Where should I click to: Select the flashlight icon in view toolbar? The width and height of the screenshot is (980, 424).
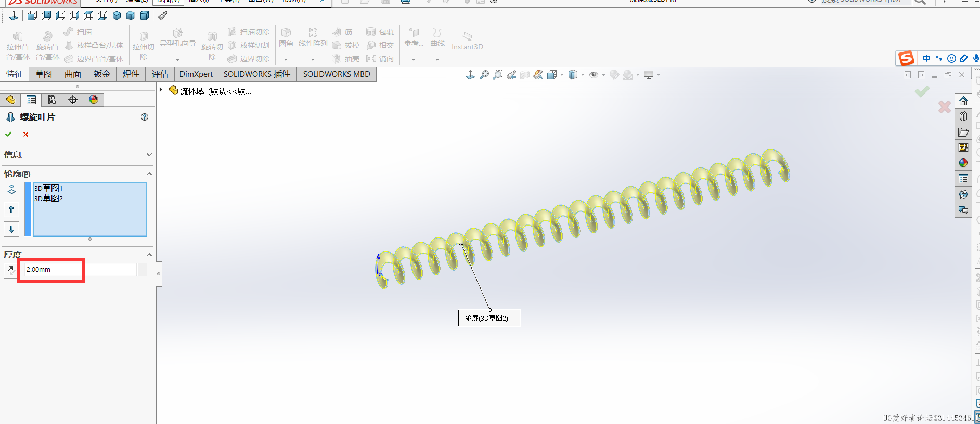(163, 16)
